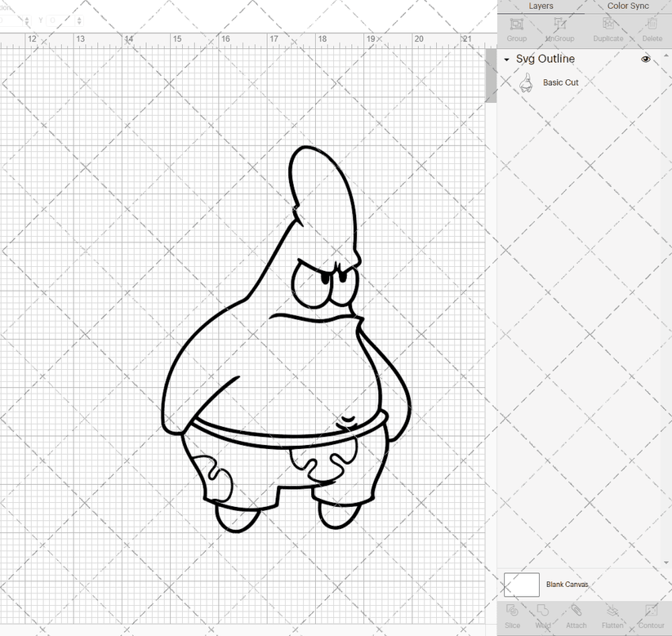The height and width of the screenshot is (636, 672).
Task: Group the selected layers
Action: [x=516, y=31]
